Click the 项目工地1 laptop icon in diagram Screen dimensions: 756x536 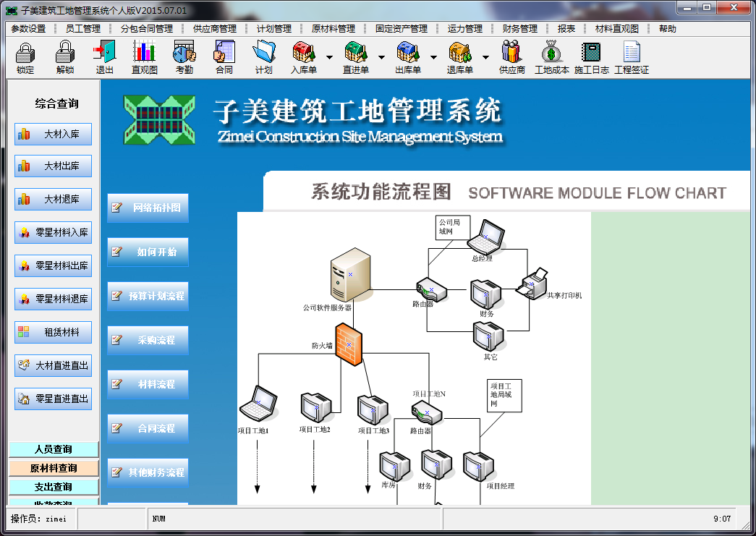click(x=258, y=404)
